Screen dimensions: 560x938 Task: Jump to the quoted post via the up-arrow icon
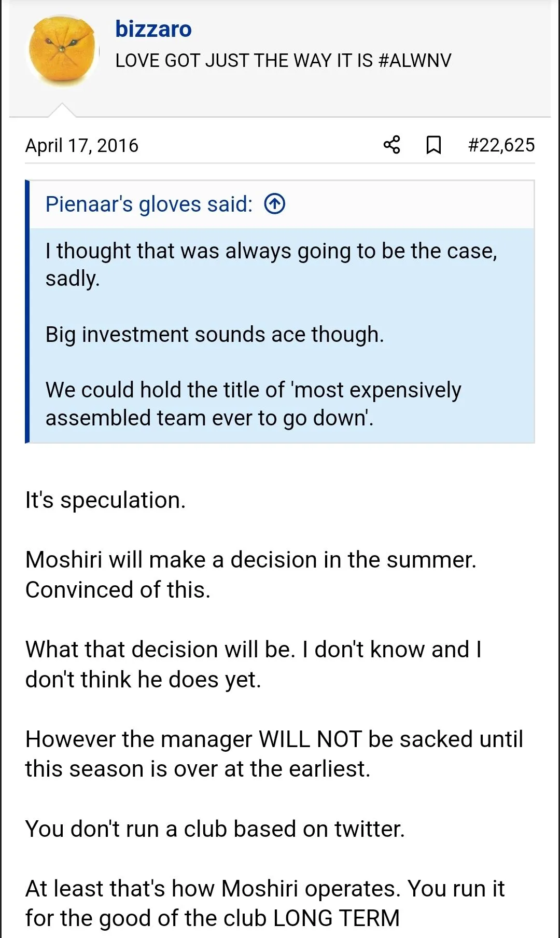[275, 204]
